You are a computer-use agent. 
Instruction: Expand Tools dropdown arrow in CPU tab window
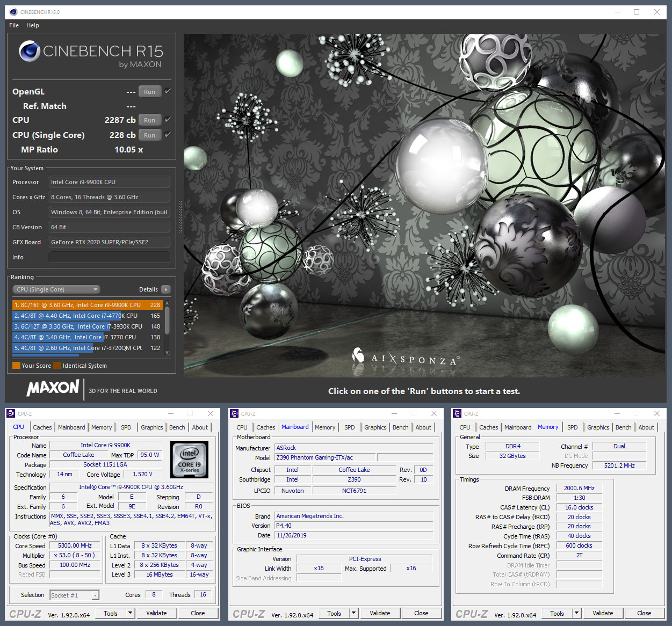[130, 613]
